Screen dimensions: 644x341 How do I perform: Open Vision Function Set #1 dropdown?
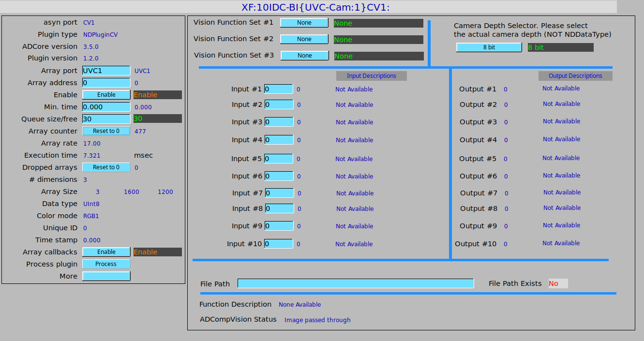[x=304, y=23]
